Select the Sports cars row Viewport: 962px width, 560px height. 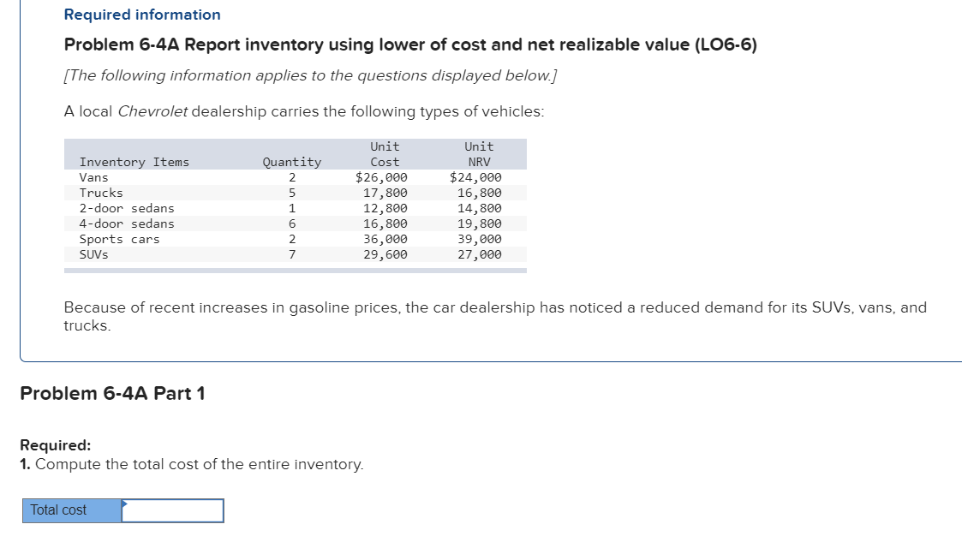(119, 239)
